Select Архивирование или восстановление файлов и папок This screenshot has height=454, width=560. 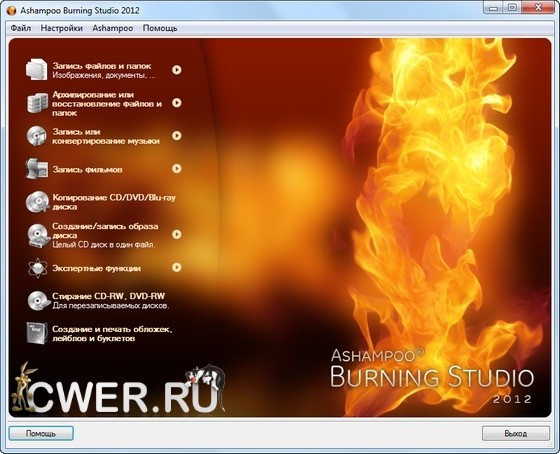(x=107, y=104)
